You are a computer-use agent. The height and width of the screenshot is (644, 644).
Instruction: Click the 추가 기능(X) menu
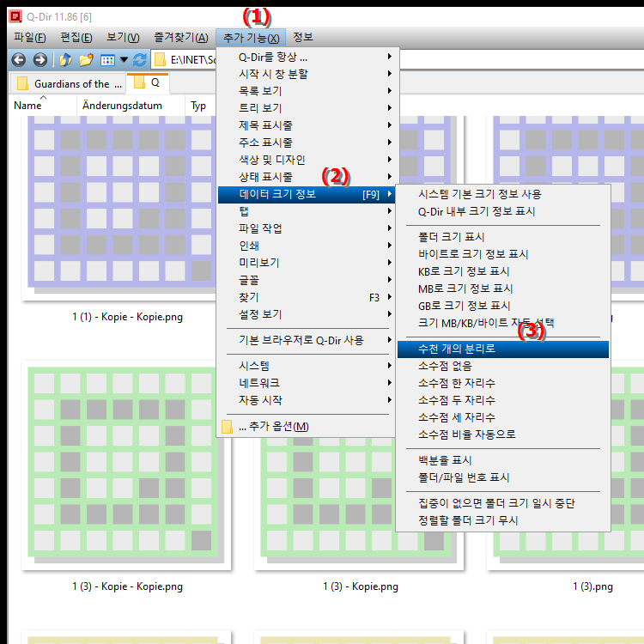[252, 38]
